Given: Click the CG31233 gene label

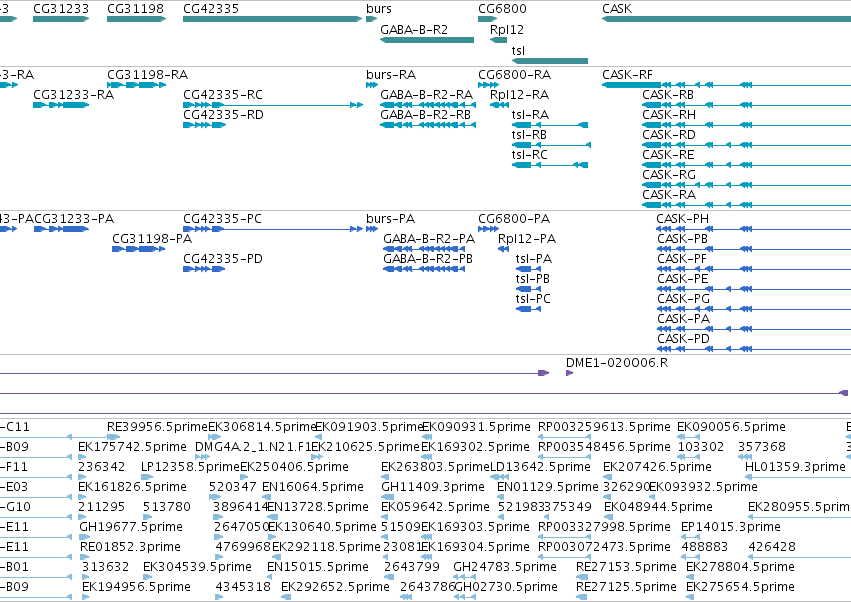Looking at the screenshot, I should tap(61, 9).
